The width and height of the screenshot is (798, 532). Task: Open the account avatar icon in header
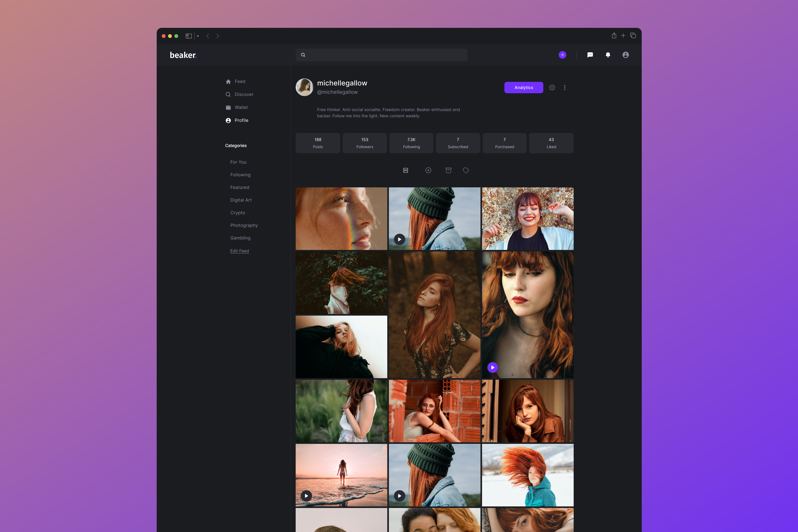pyautogui.click(x=625, y=55)
